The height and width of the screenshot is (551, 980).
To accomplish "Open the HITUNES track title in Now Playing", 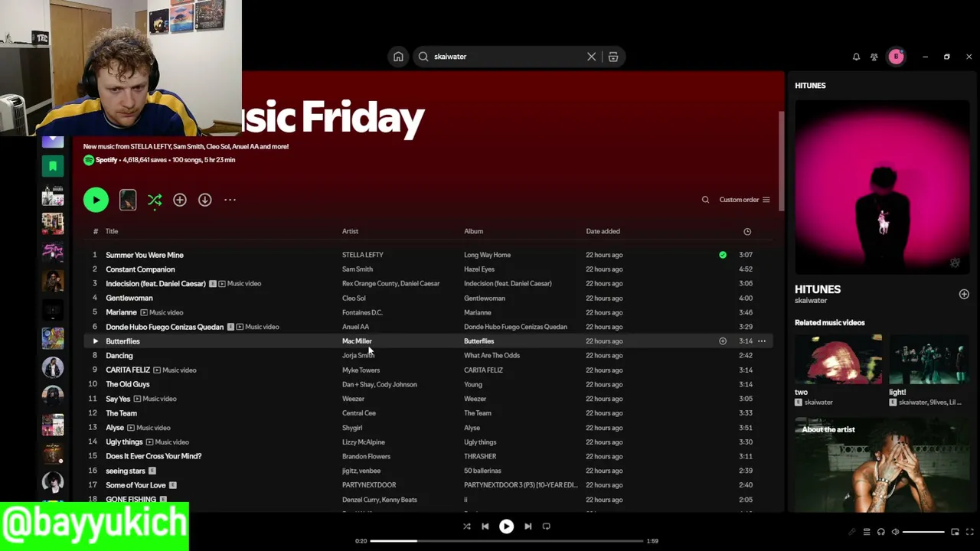I will coord(818,289).
